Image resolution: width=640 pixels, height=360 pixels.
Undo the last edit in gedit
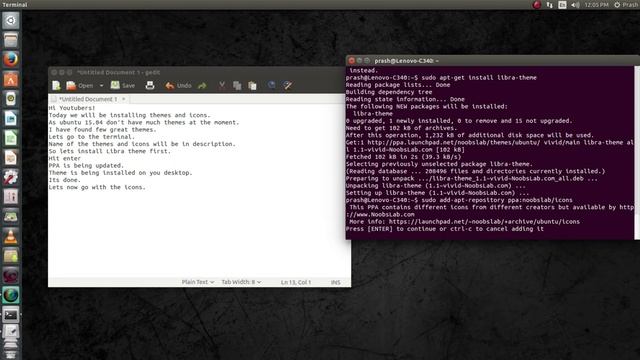point(178,85)
